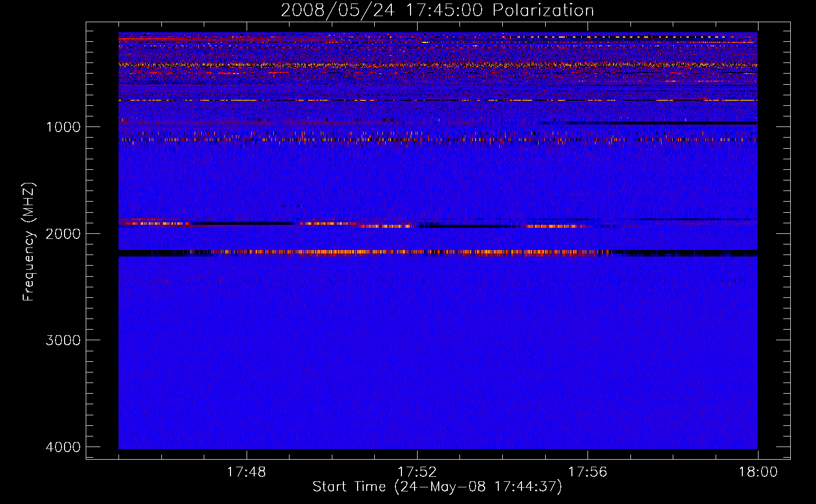Click the 17:56 time tick label
Screen dimensions: 816x504
tap(588, 472)
